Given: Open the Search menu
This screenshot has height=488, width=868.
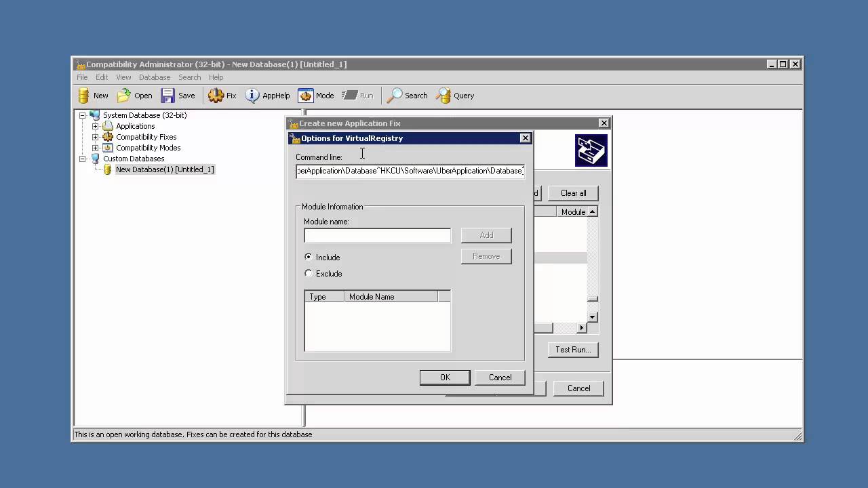Looking at the screenshot, I should pos(190,77).
